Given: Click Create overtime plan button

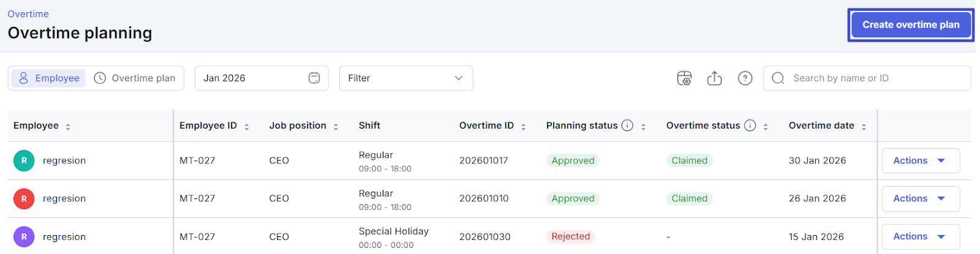Looking at the screenshot, I should pos(910,25).
